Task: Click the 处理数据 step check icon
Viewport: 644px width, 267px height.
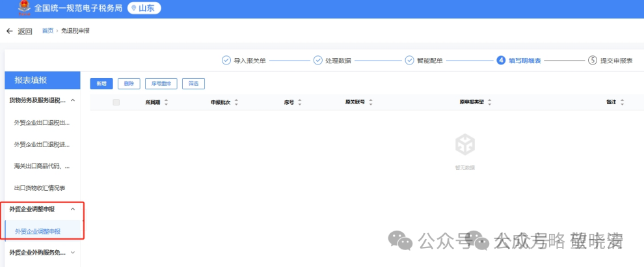Action: (318, 61)
